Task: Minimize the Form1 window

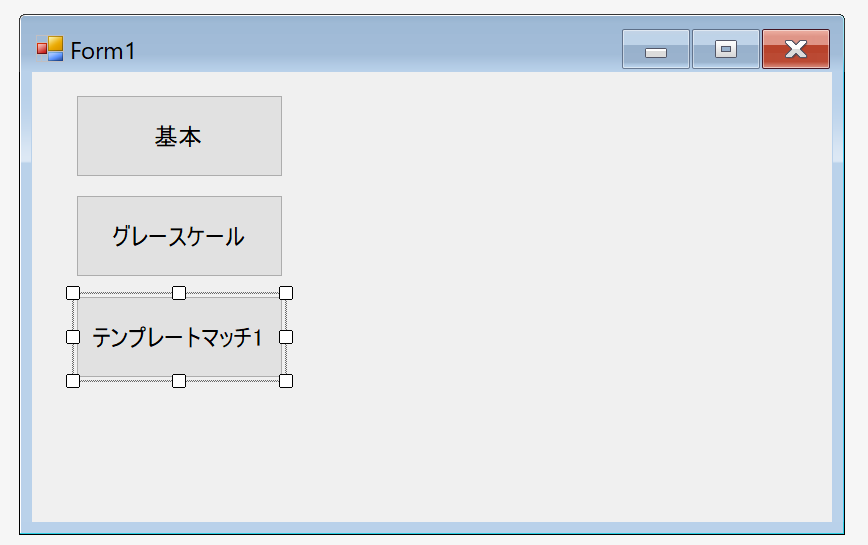Action: [x=655, y=49]
